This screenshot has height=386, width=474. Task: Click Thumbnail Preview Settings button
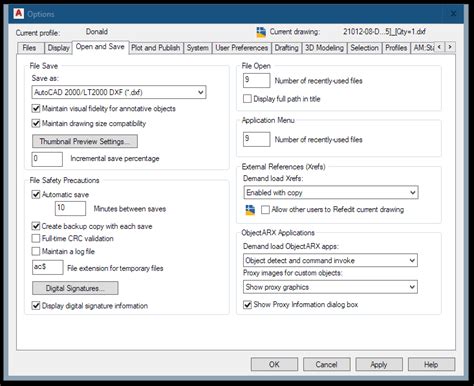[85, 141]
